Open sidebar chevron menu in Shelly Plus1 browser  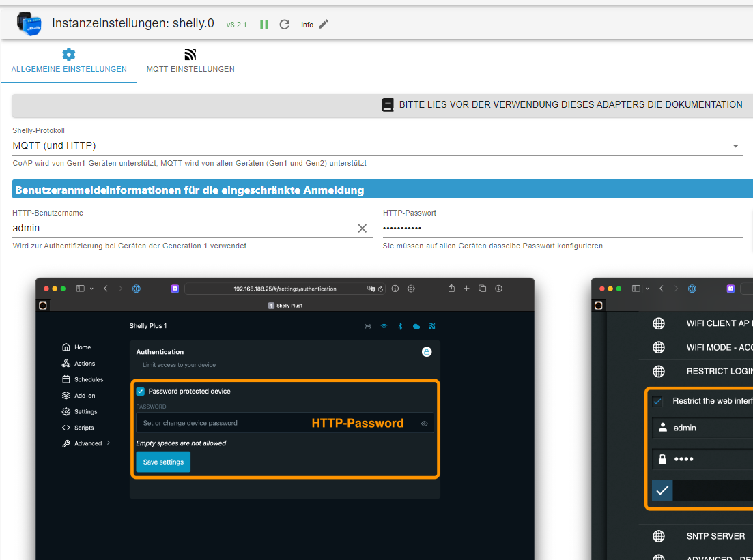pyautogui.click(x=91, y=289)
